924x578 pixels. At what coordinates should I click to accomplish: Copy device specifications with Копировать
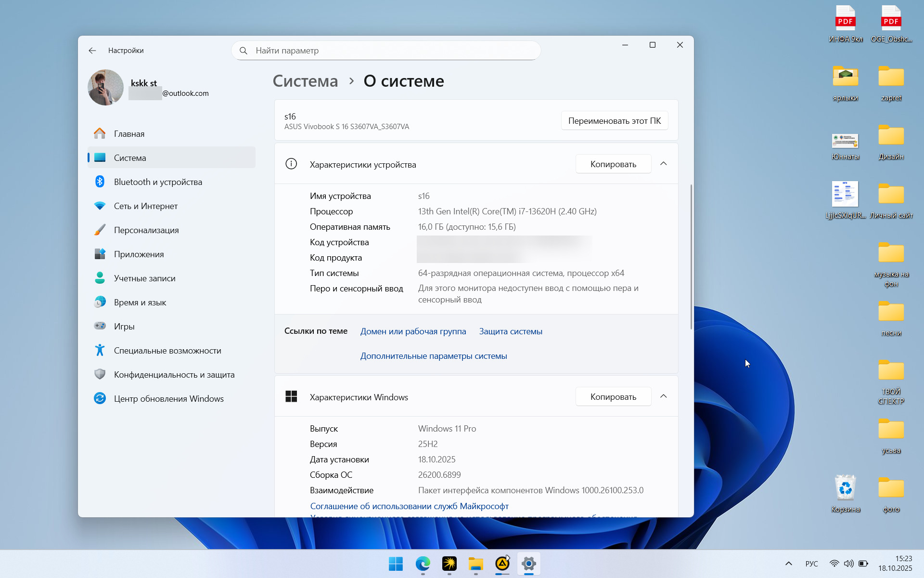coord(613,164)
